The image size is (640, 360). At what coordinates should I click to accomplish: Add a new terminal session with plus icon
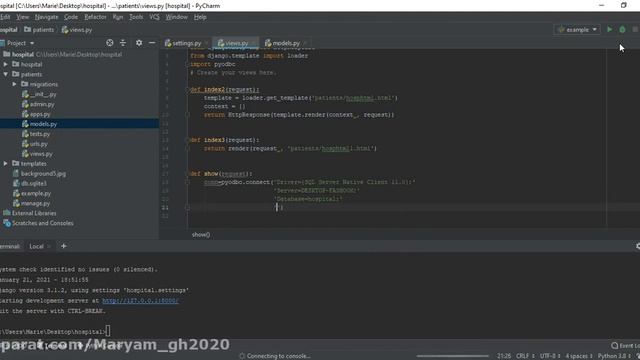(64, 246)
